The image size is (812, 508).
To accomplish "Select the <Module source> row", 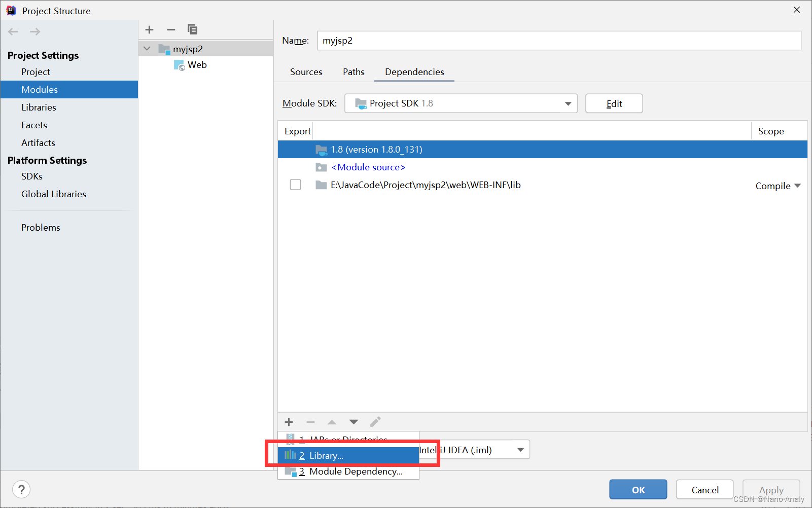I will click(x=543, y=167).
